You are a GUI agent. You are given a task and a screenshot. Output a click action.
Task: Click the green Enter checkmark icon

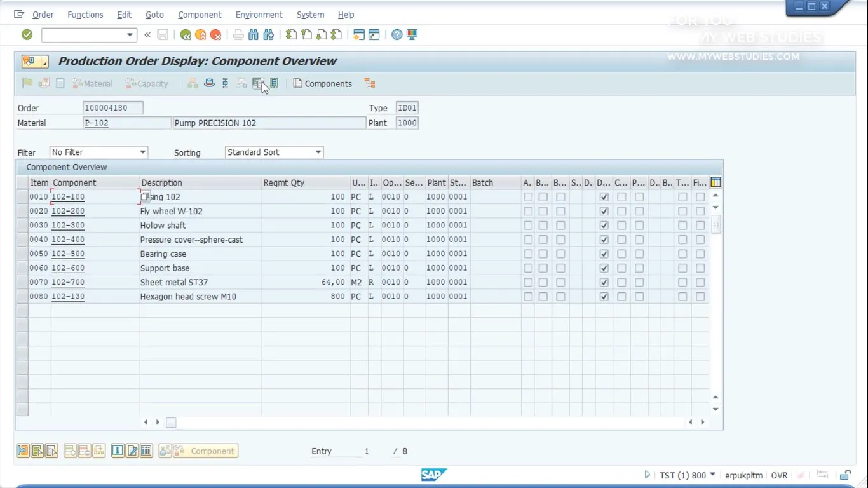point(27,35)
